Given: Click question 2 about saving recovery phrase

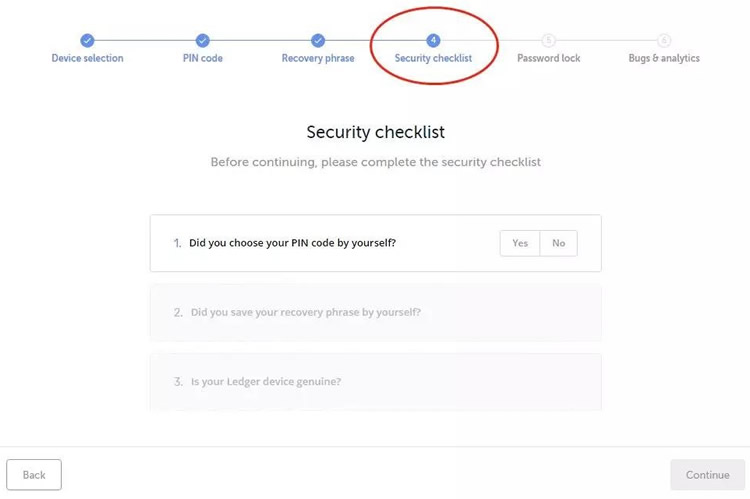Looking at the screenshot, I should (x=305, y=312).
